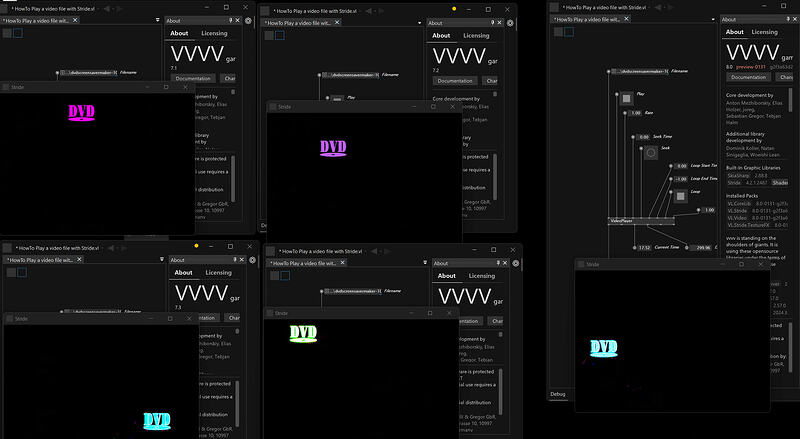Toggle the Loop switch in 8.0 preview patch

(681, 196)
